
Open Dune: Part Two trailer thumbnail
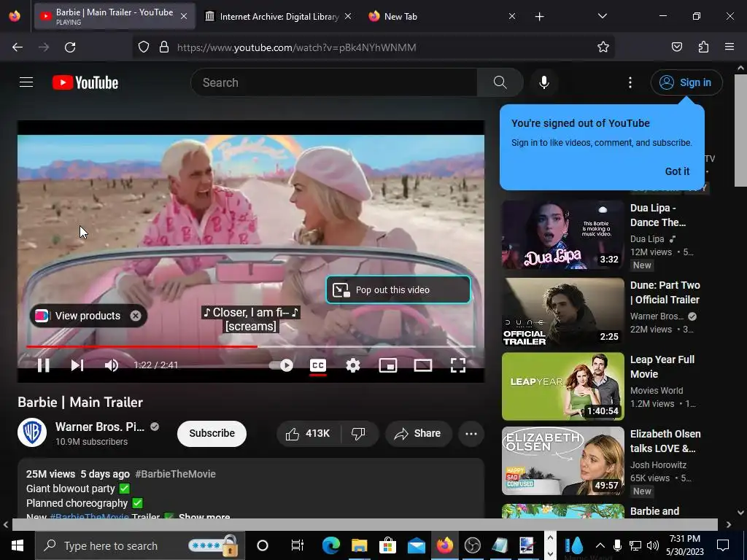click(x=562, y=312)
